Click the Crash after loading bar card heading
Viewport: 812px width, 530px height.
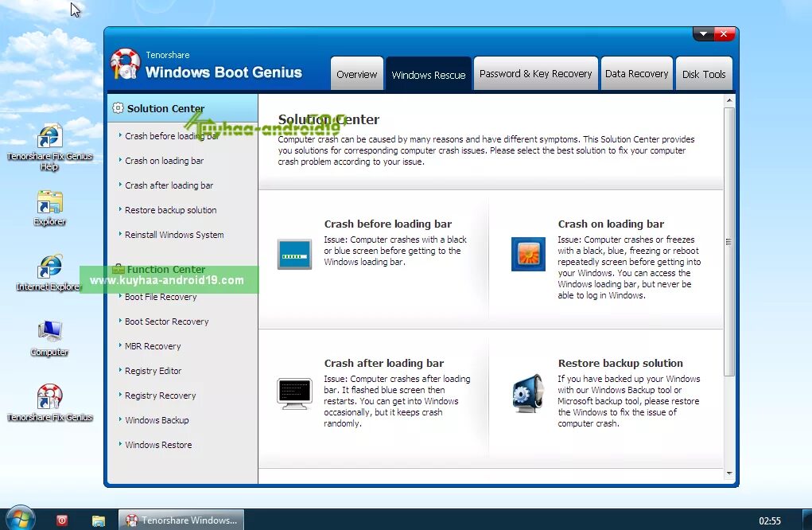coord(384,363)
